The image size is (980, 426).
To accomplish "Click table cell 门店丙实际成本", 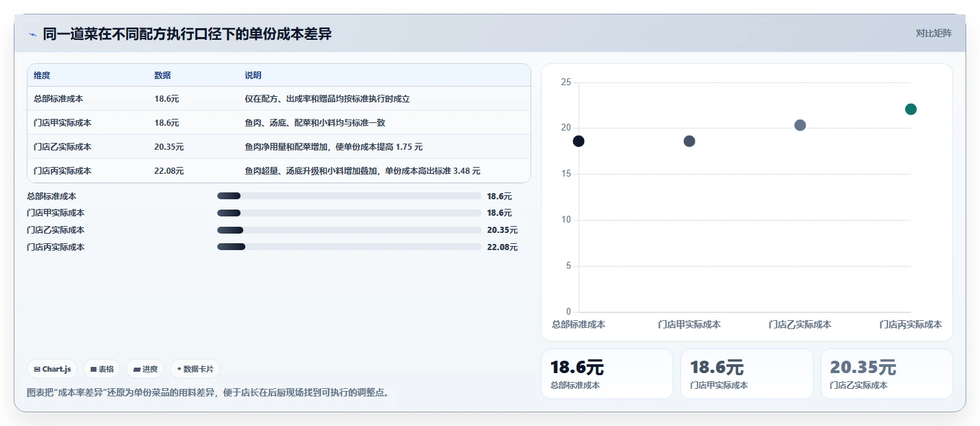I will pos(63,171).
